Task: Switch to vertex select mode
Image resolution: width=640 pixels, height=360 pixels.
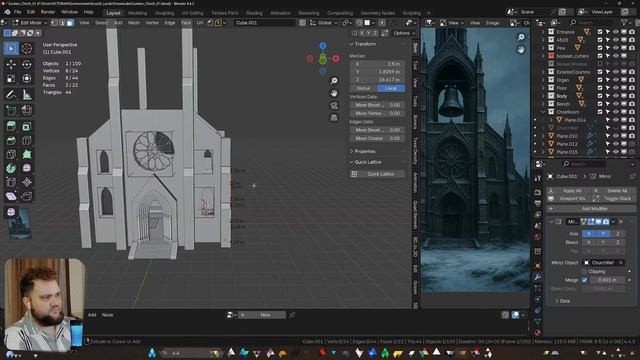Action: (54, 23)
